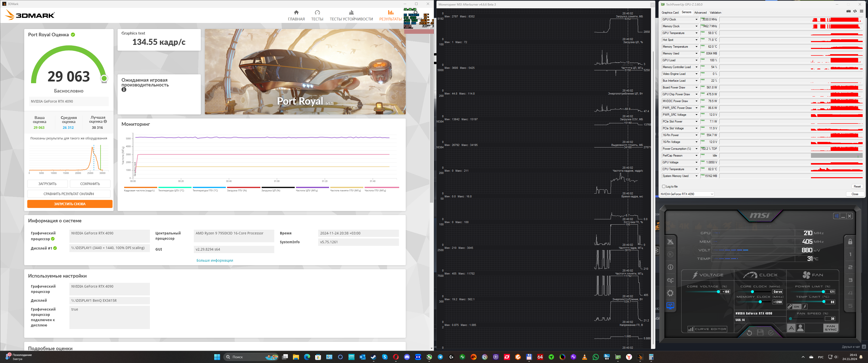Click the Afterburner information icon
868x363 pixels.
(670, 267)
